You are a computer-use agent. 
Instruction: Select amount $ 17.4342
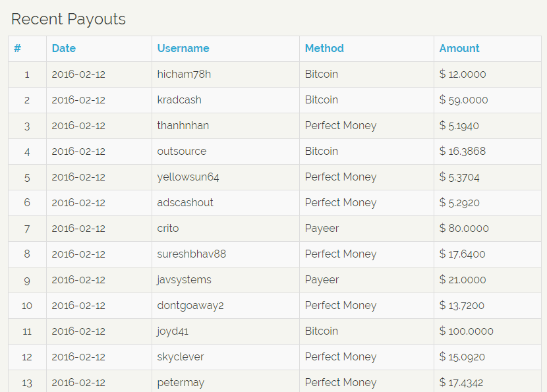[461, 383]
